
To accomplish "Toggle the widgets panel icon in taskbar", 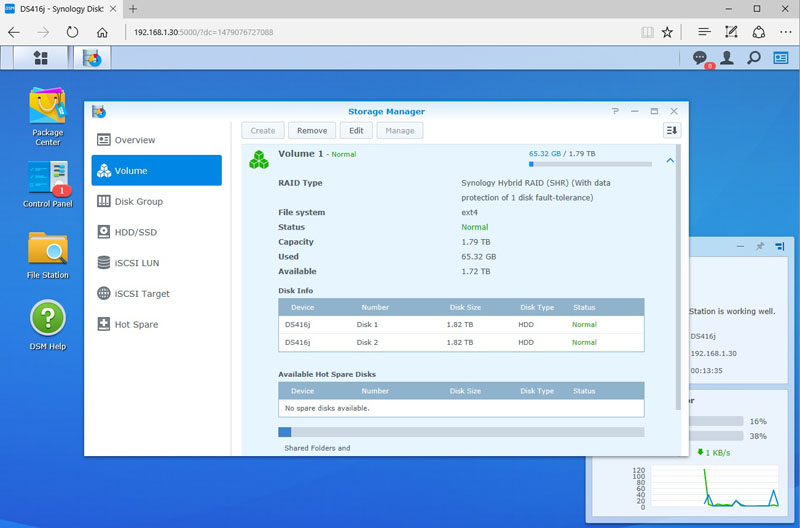I will point(781,58).
